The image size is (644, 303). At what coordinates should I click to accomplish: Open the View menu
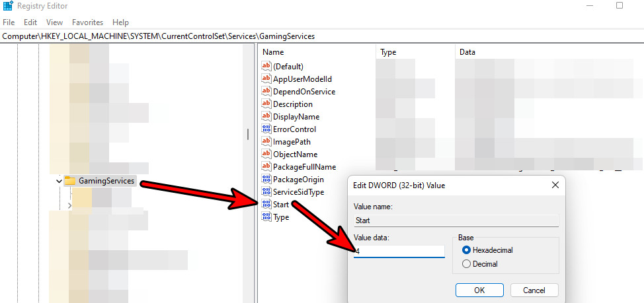55,22
